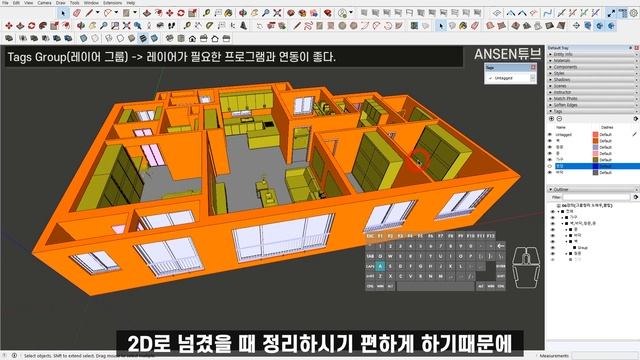Open the Window menu
Image resolution: width=640 pixels, height=360 pixels.
pos(91,3)
